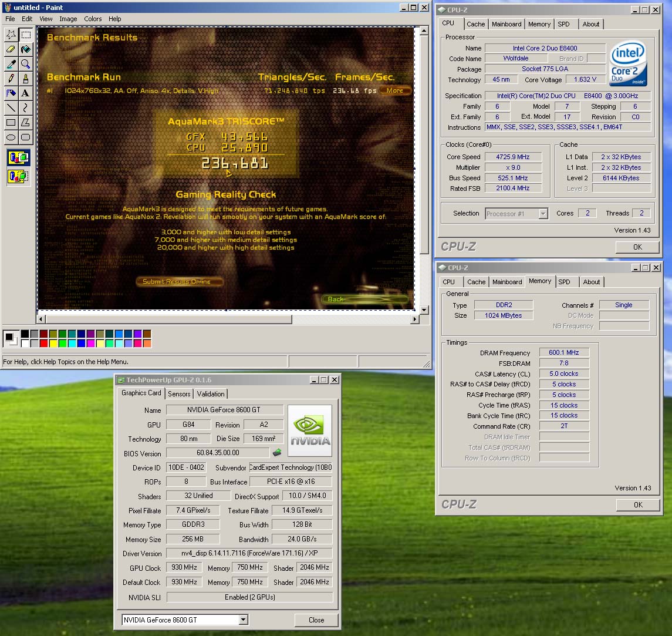This screenshot has width=672, height=636.
Task: Click Paint horizontal scrollbar left arrow
Action: click(x=41, y=319)
